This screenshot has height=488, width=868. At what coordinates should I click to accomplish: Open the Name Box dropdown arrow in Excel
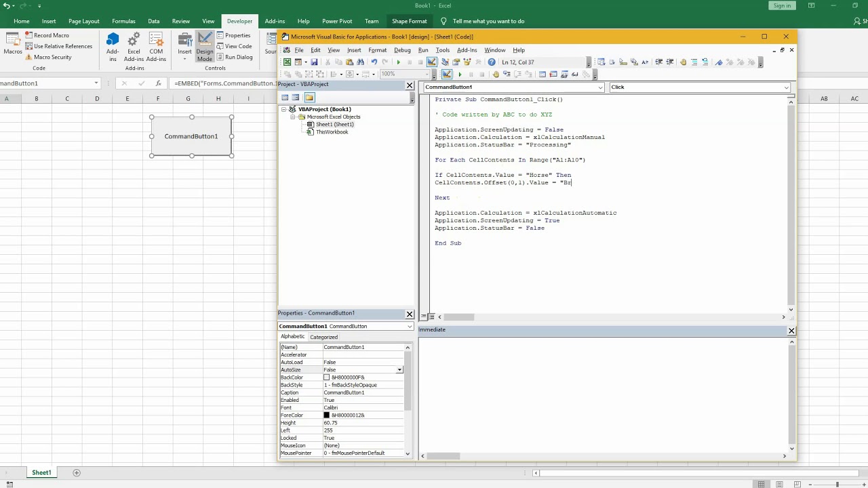click(x=96, y=83)
